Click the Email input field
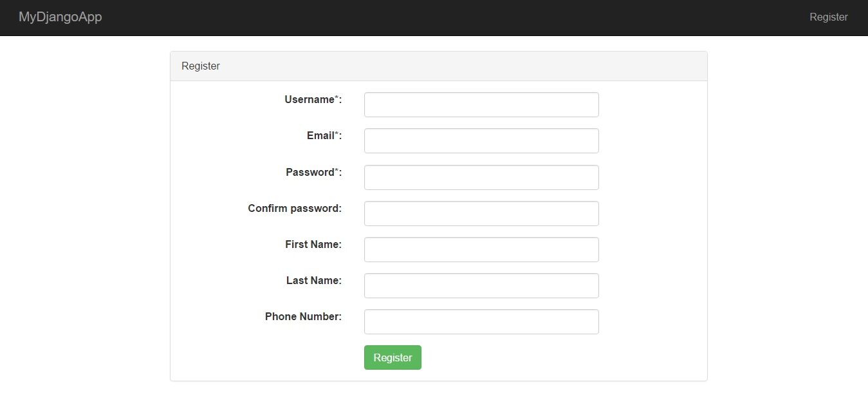Image resolution: width=868 pixels, height=400 pixels. click(481, 140)
